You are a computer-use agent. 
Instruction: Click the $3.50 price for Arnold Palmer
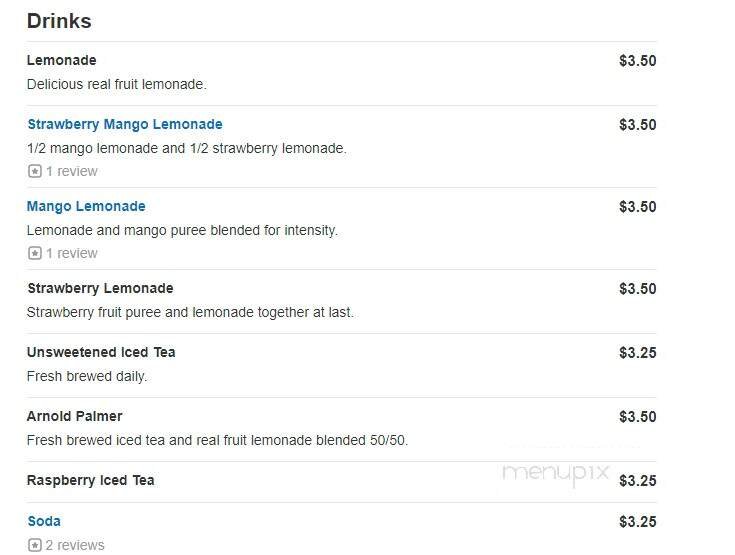tap(637, 417)
